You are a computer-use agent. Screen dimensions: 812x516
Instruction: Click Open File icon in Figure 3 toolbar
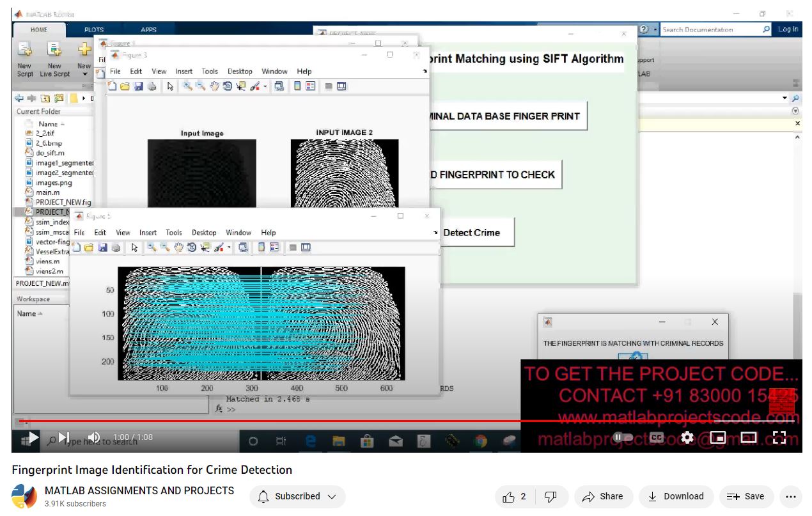125,86
